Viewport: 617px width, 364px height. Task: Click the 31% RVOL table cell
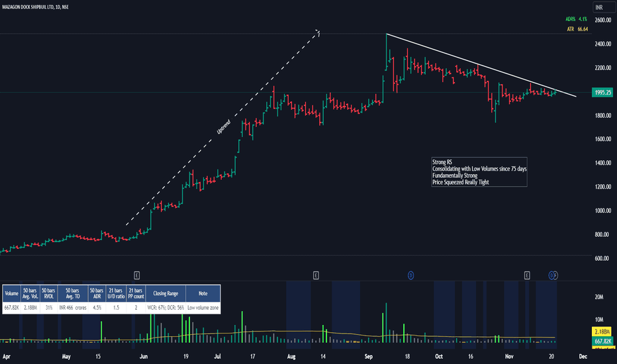pyautogui.click(x=48, y=308)
